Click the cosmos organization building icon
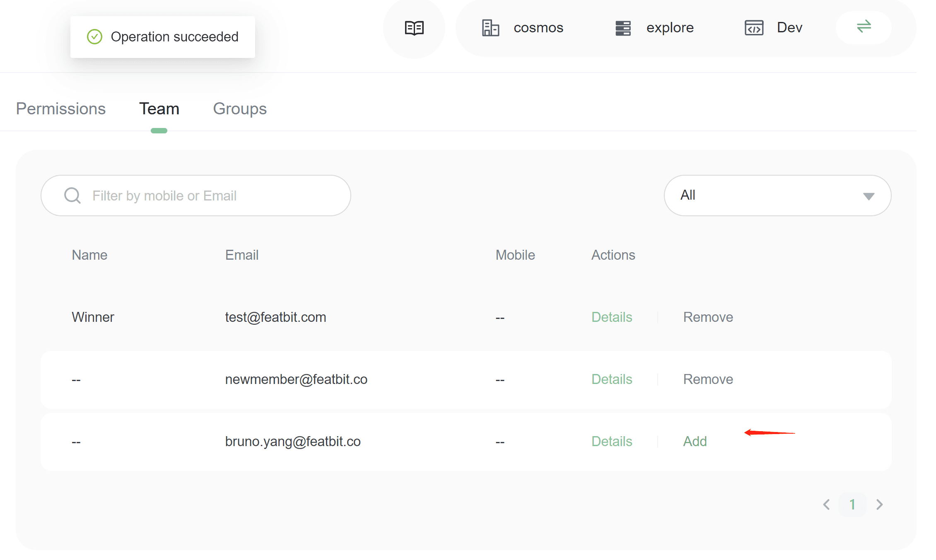936x560 pixels. [x=490, y=28]
